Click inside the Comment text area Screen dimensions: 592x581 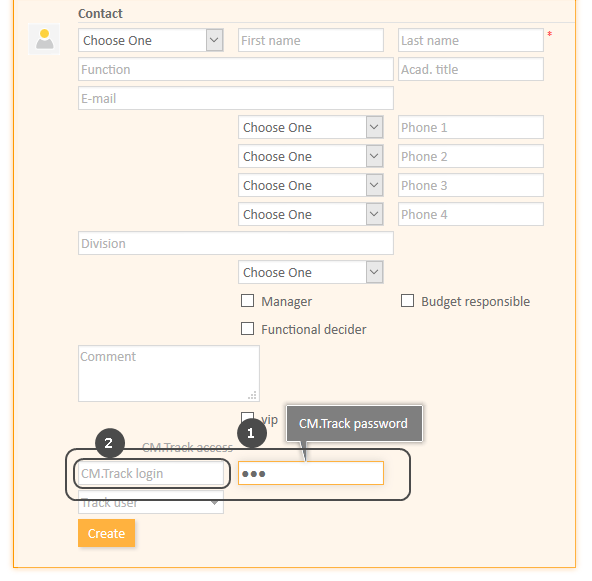pyautogui.click(x=169, y=373)
